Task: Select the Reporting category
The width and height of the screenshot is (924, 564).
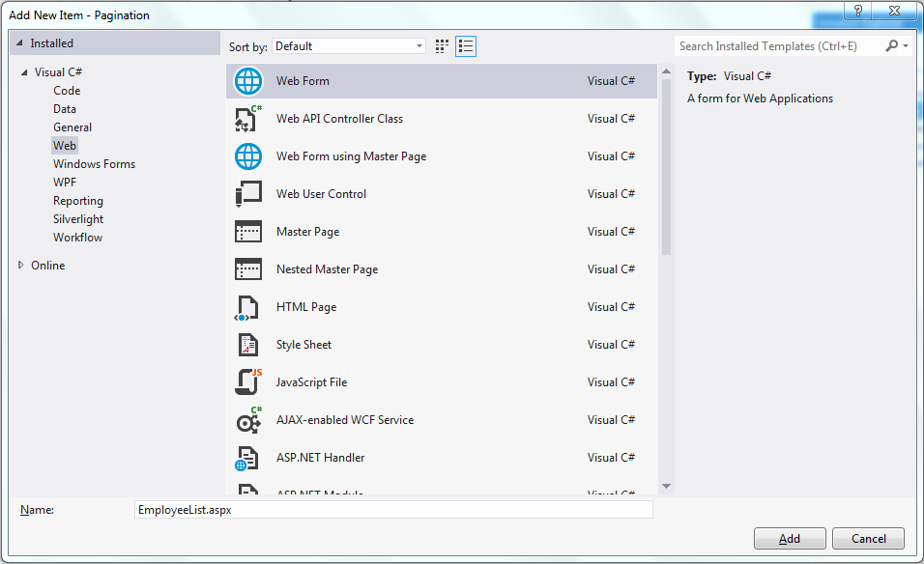Action: coord(77,201)
